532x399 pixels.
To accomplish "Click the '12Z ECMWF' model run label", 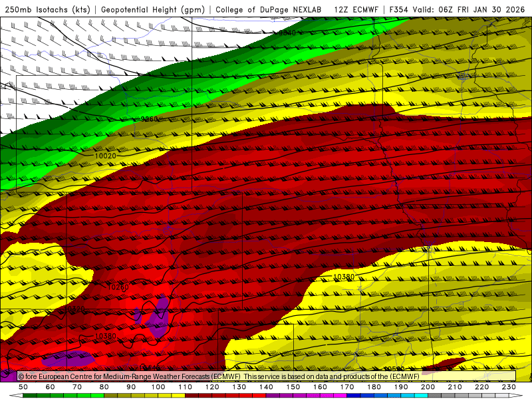I will point(356,10).
